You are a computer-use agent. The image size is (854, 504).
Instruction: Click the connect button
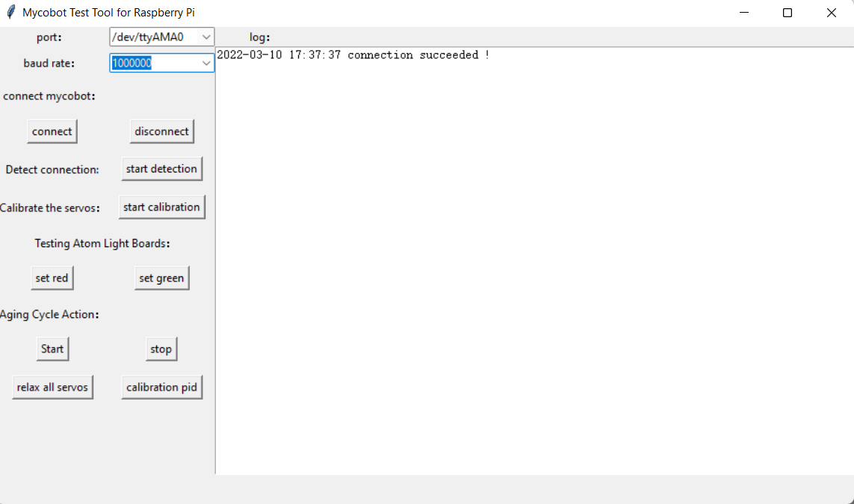[x=52, y=131]
